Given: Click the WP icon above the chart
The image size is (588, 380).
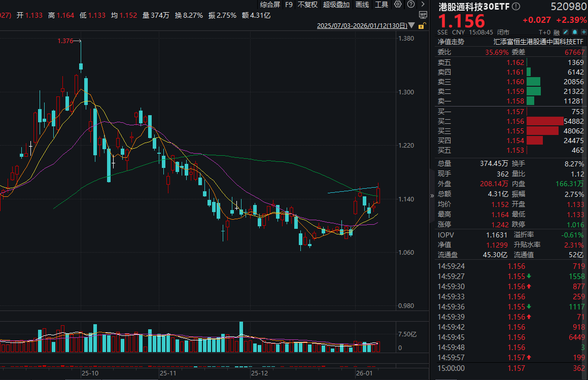Looking at the screenshot, I should point(423,15).
